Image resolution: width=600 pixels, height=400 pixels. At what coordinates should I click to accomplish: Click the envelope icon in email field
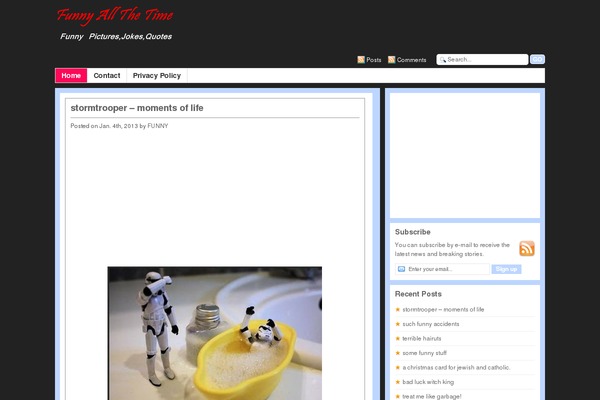[x=401, y=269]
